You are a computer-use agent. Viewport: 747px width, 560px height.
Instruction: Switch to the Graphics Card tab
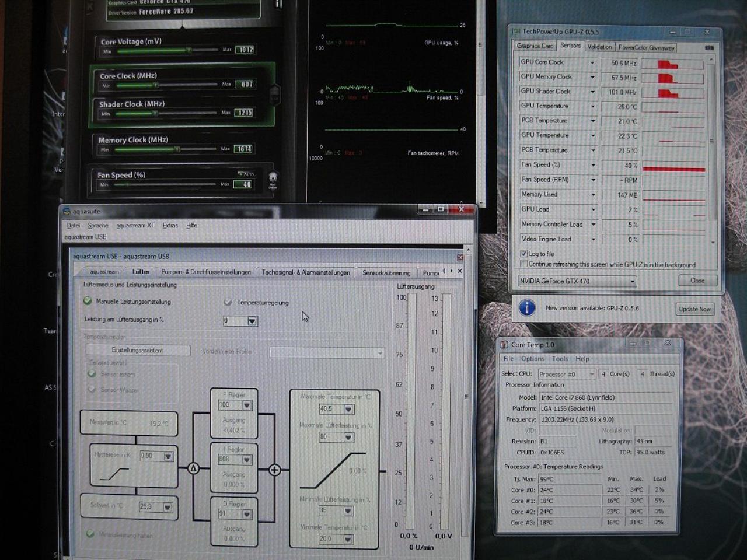(535, 46)
